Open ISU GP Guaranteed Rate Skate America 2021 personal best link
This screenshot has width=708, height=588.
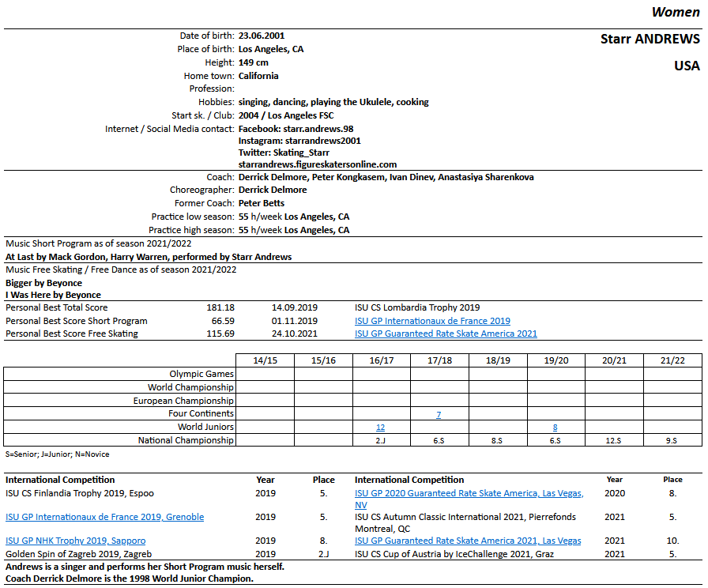(446, 334)
